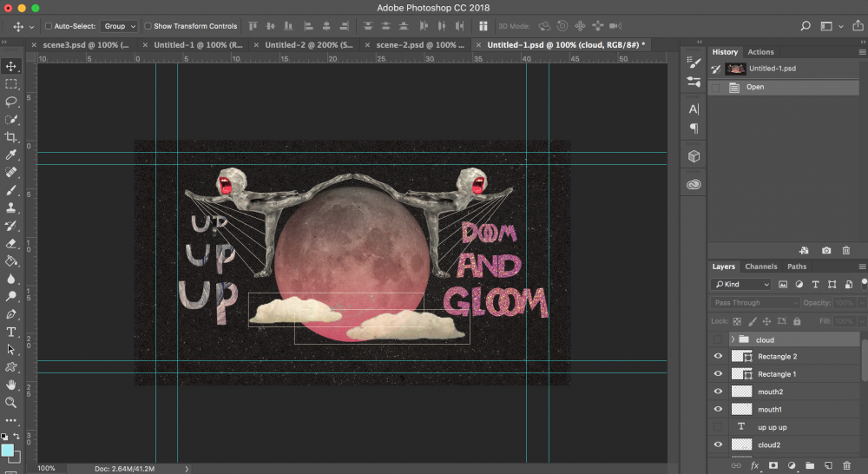Select the Eraser tool

[x=10, y=244]
